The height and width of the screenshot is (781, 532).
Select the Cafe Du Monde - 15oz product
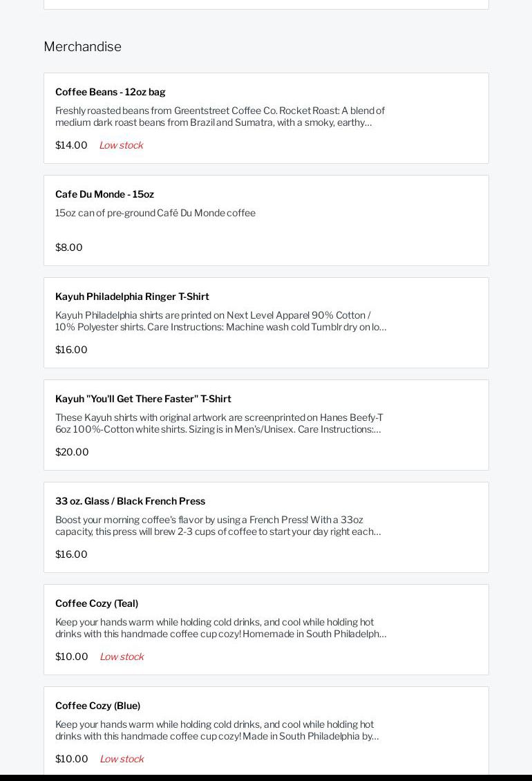[x=104, y=194]
